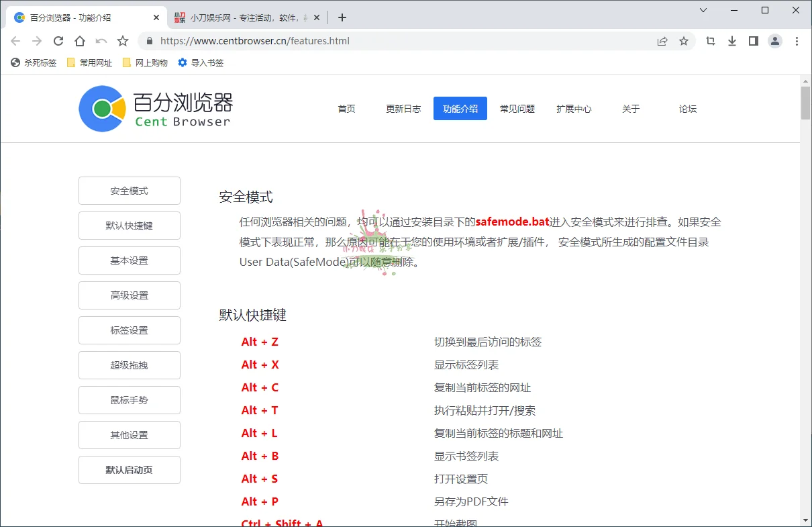This screenshot has width=812, height=527.
Task: Bookmark this page with the star icon
Action: (684, 41)
